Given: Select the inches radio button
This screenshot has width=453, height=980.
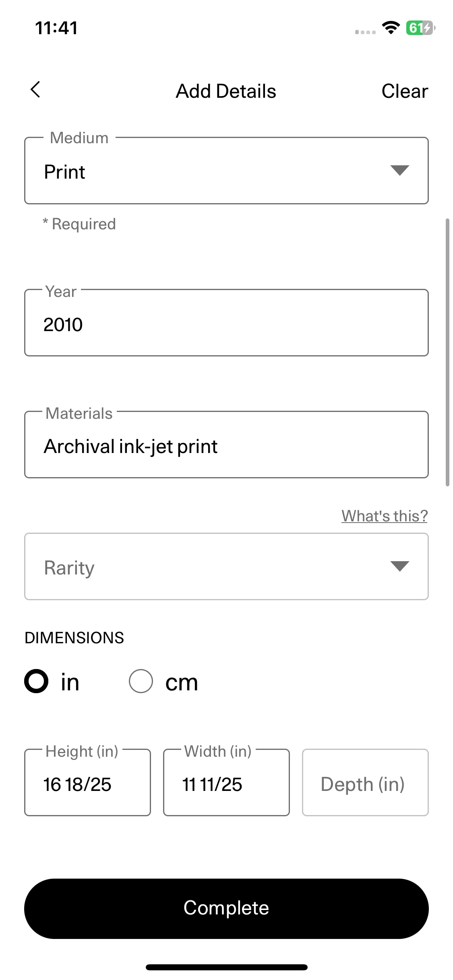Looking at the screenshot, I should pos(36,681).
